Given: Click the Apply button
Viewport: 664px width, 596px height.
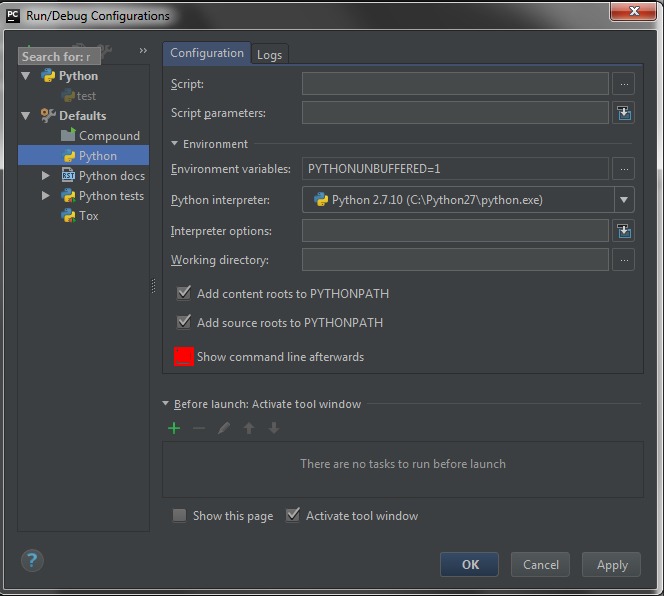Looking at the screenshot, I should point(611,564).
